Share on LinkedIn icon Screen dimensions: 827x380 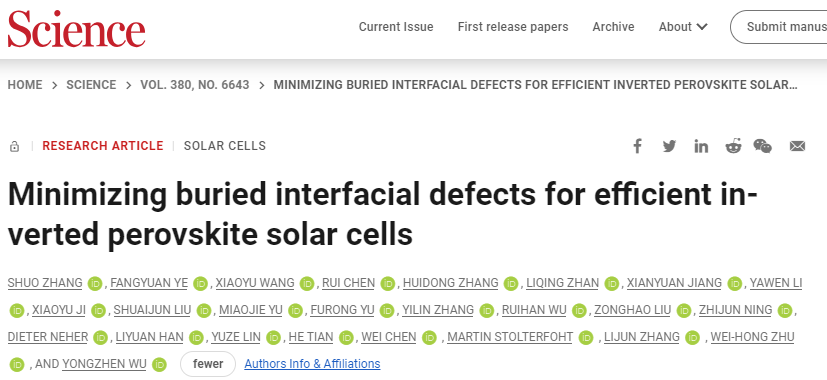point(701,146)
